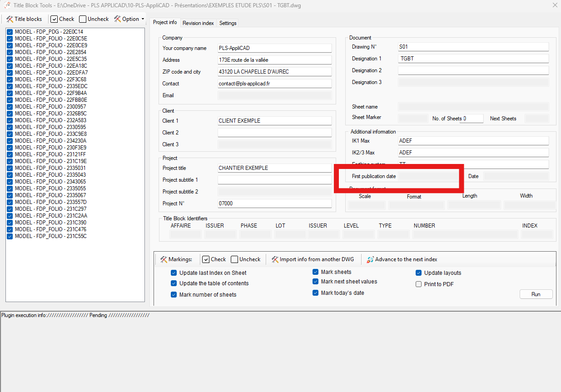Viewport: 561px width, 392px height.
Task: Uncheck MODEL - FDP_PDG - 22E0C14 in the list
Action: click(10, 31)
